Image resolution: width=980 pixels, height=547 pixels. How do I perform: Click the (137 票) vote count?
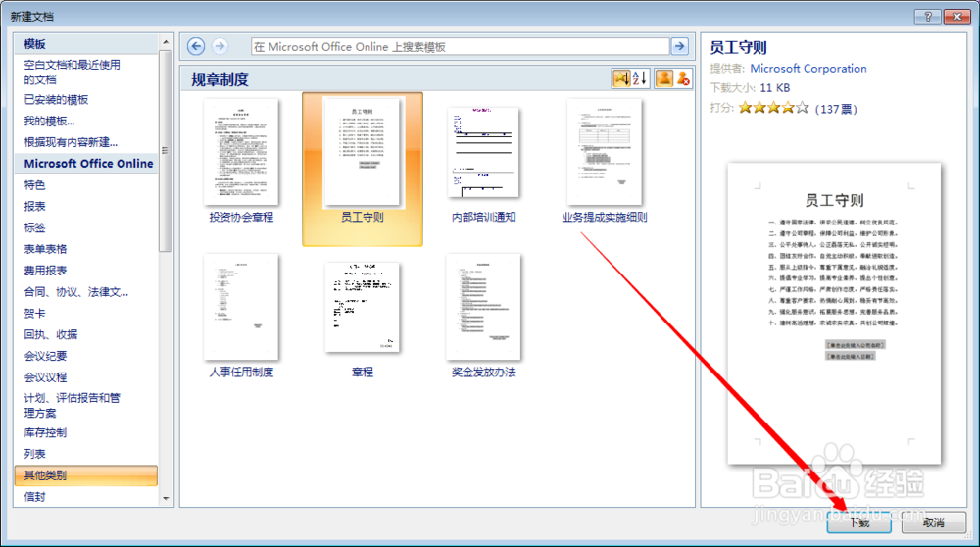coord(836,109)
